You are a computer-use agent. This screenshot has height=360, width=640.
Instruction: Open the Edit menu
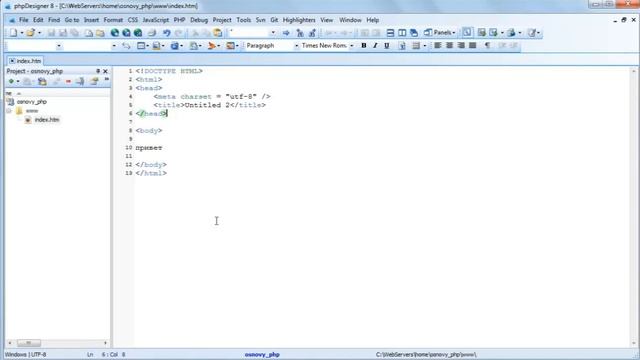38,20
